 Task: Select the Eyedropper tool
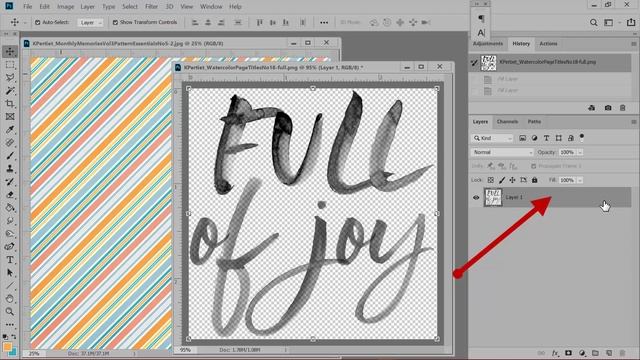click(x=10, y=130)
